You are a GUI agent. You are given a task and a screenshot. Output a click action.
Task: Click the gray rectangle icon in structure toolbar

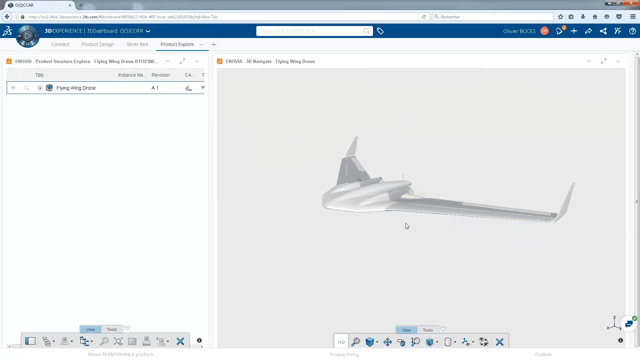click(132, 341)
